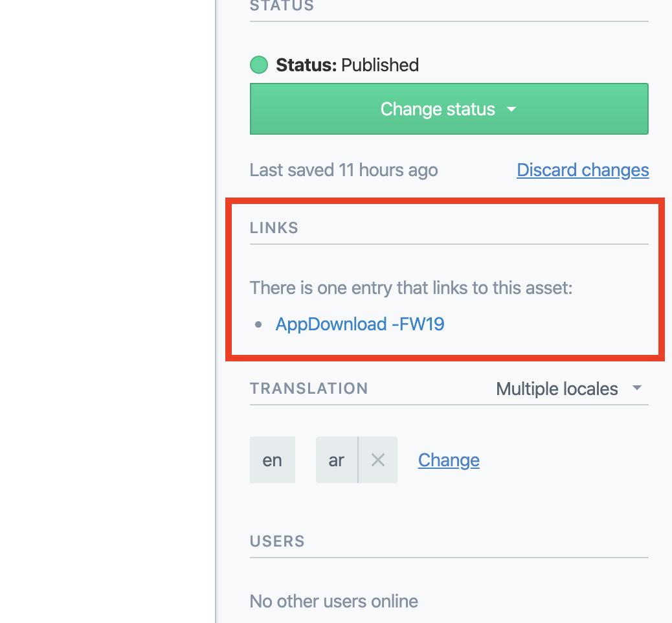Select the en locale pill
The width and height of the screenshot is (672, 623).
272,460
